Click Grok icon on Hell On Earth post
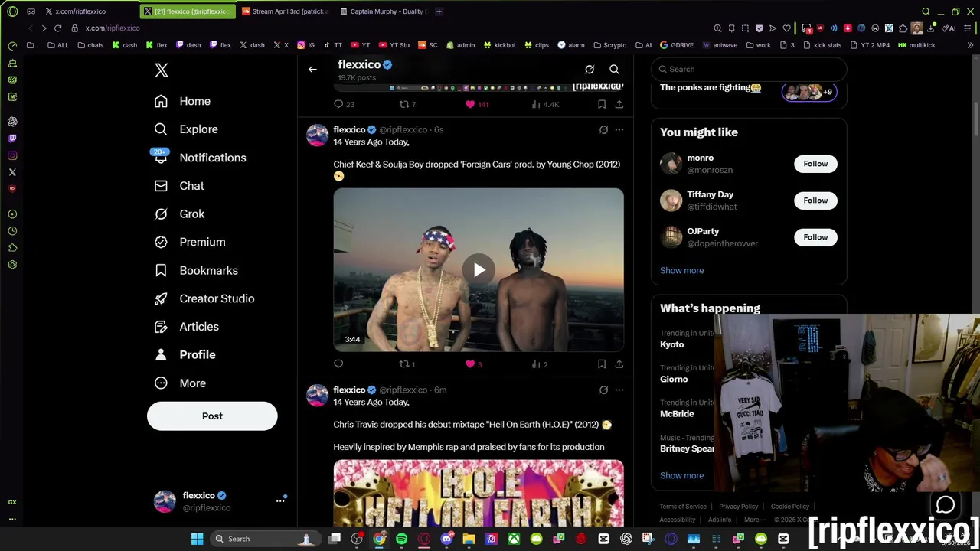This screenshot has width=980, height=551. (x=603, y=390)
